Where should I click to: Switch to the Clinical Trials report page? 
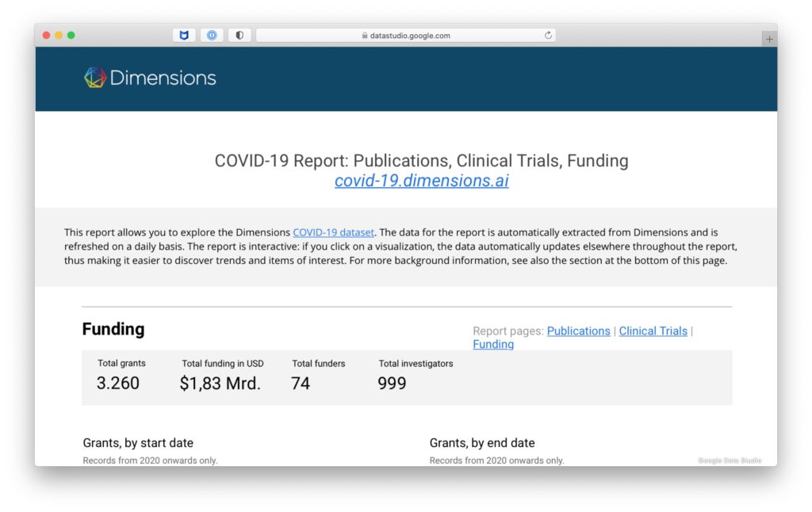click(653, 331)
